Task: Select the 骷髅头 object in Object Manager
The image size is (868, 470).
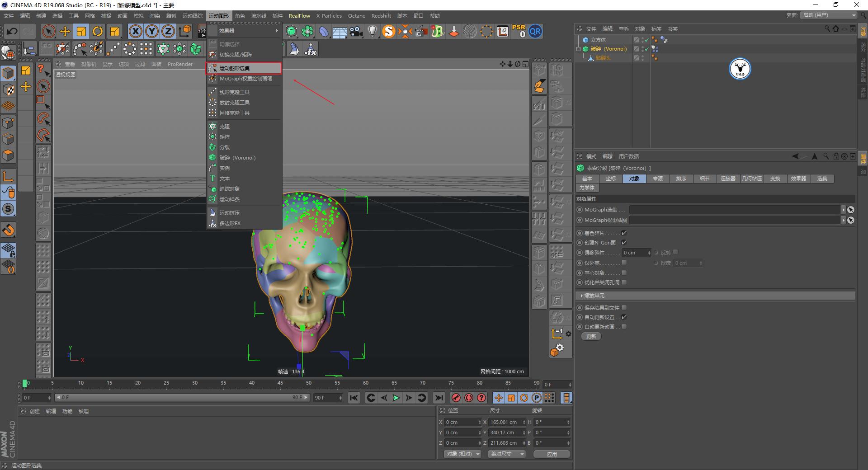Action: pos(604,57)
